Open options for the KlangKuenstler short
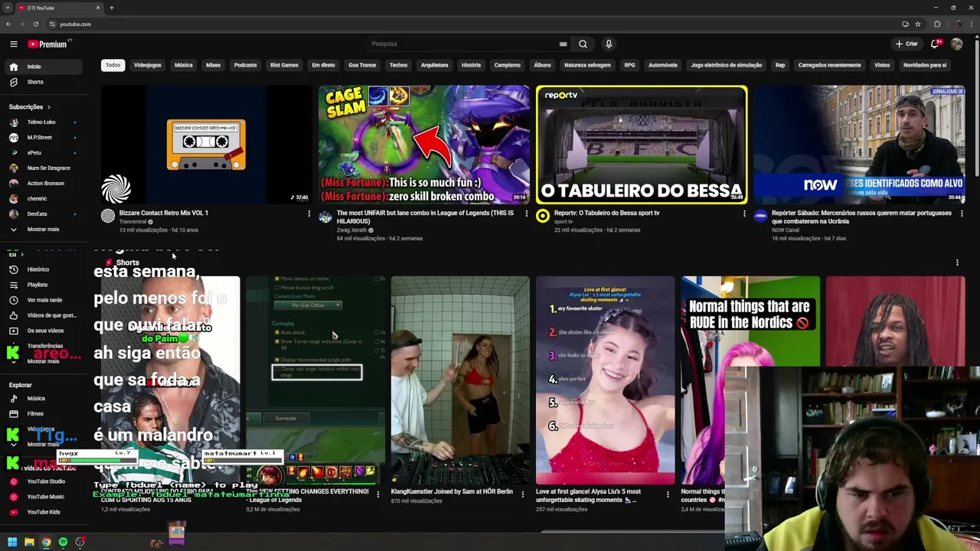 point(523,494)
